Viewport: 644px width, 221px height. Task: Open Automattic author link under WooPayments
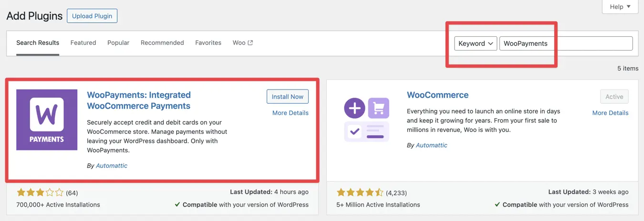coord(112,166)
